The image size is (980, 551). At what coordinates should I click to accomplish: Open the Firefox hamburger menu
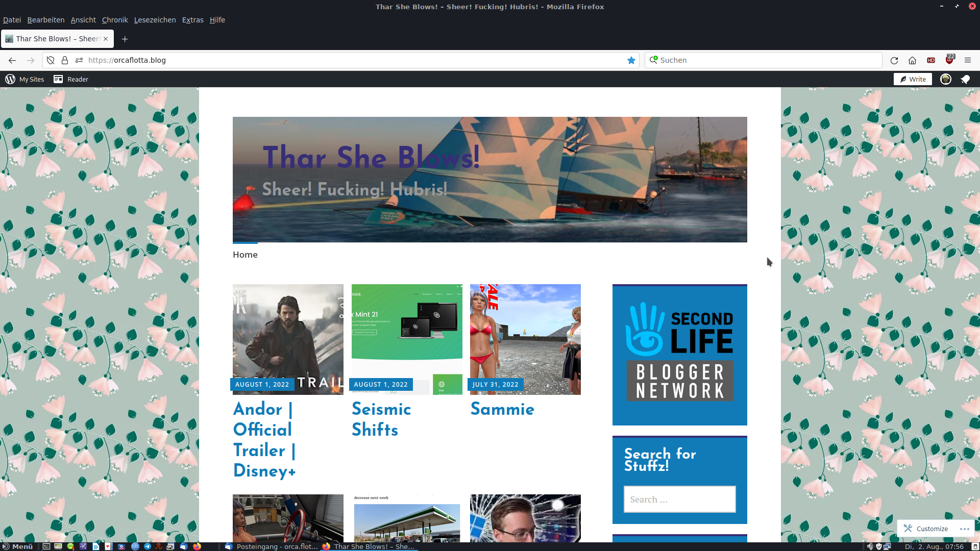coord(968,60)
